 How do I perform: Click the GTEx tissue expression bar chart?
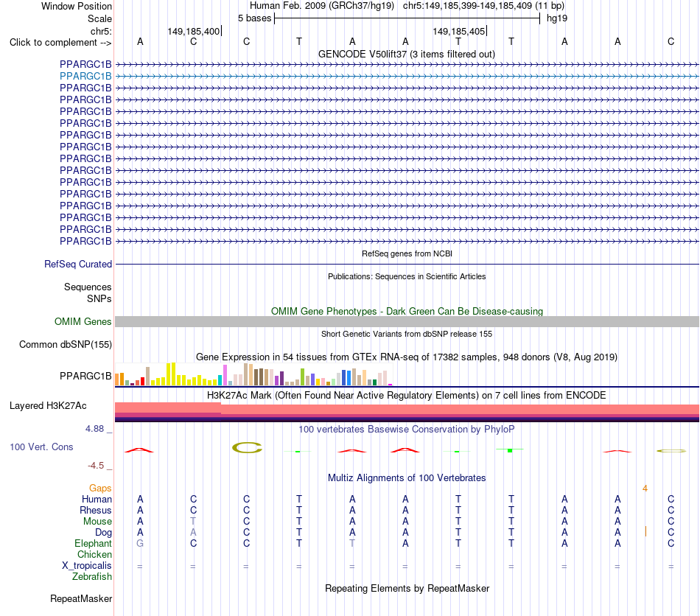[x=253, y=374]
